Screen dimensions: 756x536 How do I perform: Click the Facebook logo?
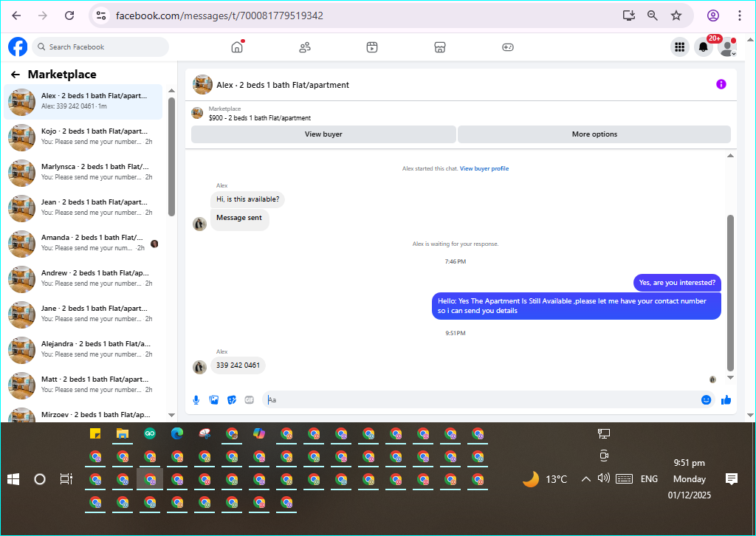coord(18,47)
